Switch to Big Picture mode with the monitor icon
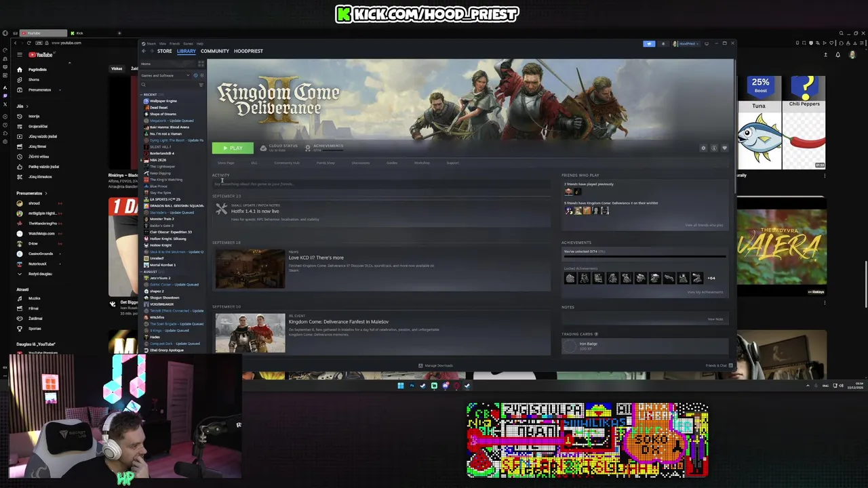This screenshot has width=868, height=488. (707, 43)
